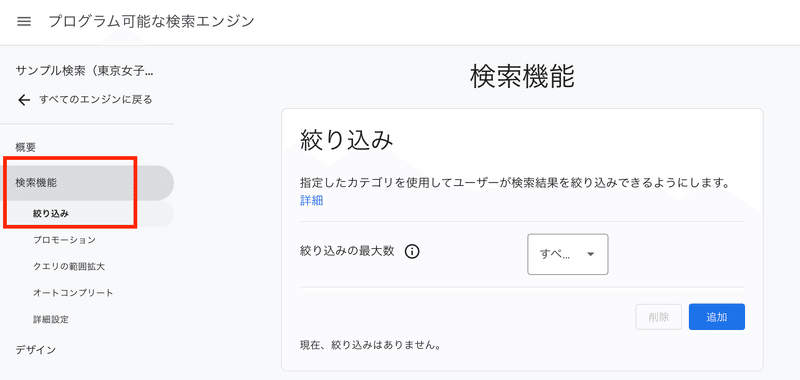Open the すべ... dropdown arrow
Image resolution: width=800 pixels, height=380 pixels.
pyautogui.click(x=590, y=254)
